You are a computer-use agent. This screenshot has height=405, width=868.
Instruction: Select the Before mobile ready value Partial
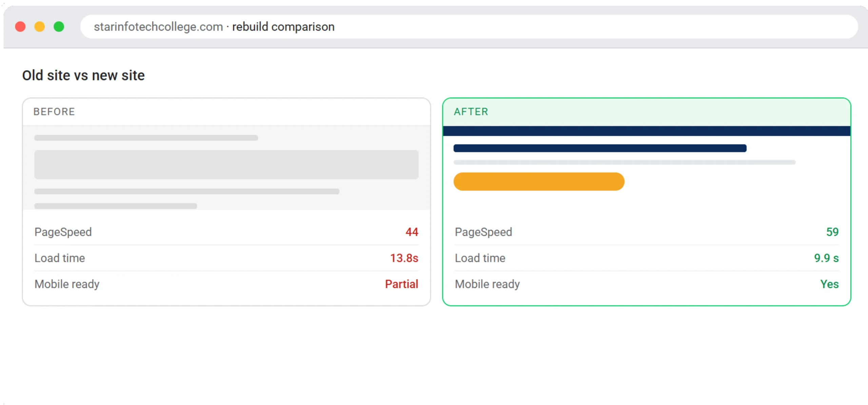401,284
